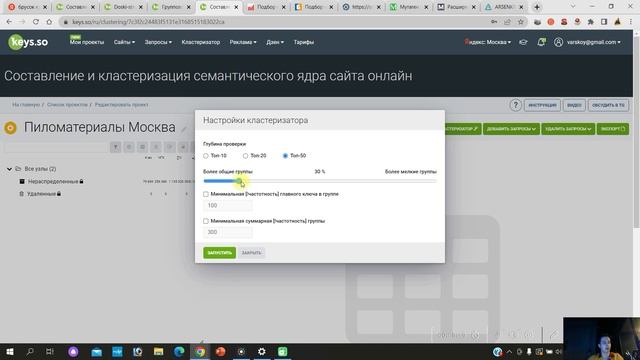Image resolution: width=640 pixels, height=360 pixels.
Task: Click the Обсудить в TG button
Action: coord(608,105)
